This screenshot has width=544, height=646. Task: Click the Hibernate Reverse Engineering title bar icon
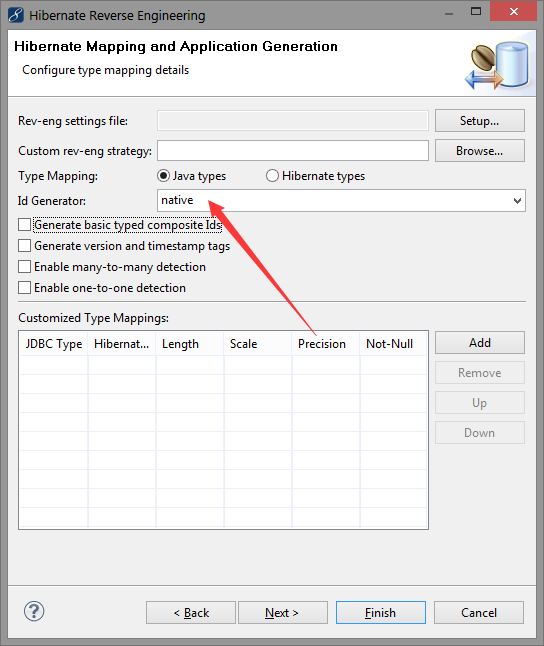point(16,15)
